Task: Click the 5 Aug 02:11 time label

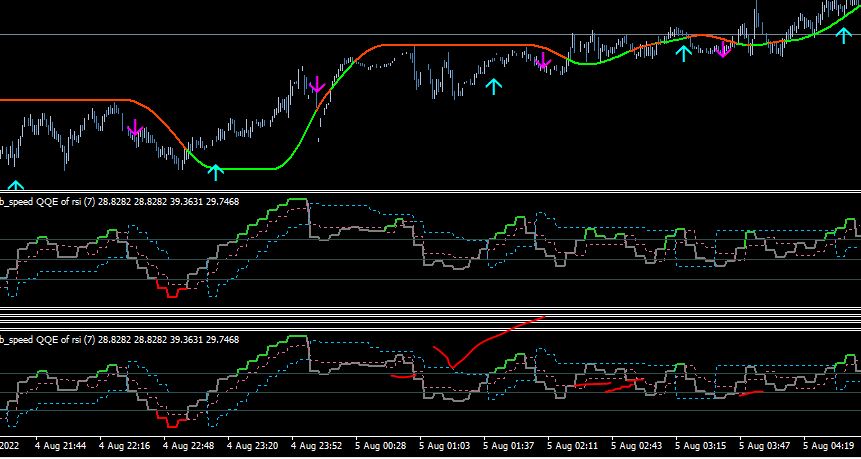Action: tap(574, 445)
